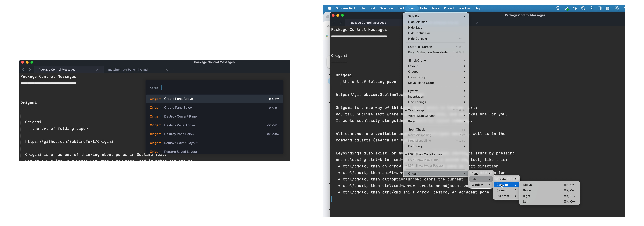Click Hide Console in View menu
This screenshot has width=644, height=226.
[435, 39]
